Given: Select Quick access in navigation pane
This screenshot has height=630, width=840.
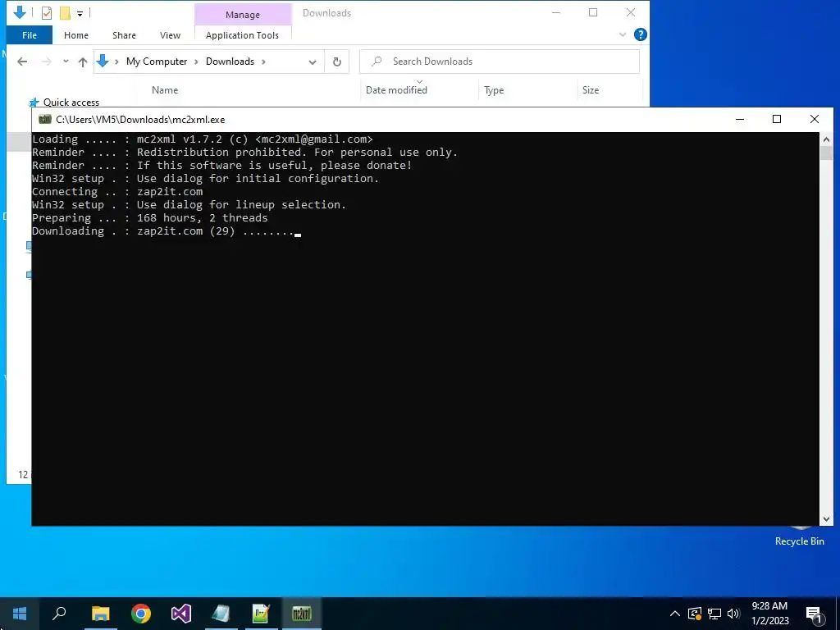Looking at the screenshot, I should 71,103.
